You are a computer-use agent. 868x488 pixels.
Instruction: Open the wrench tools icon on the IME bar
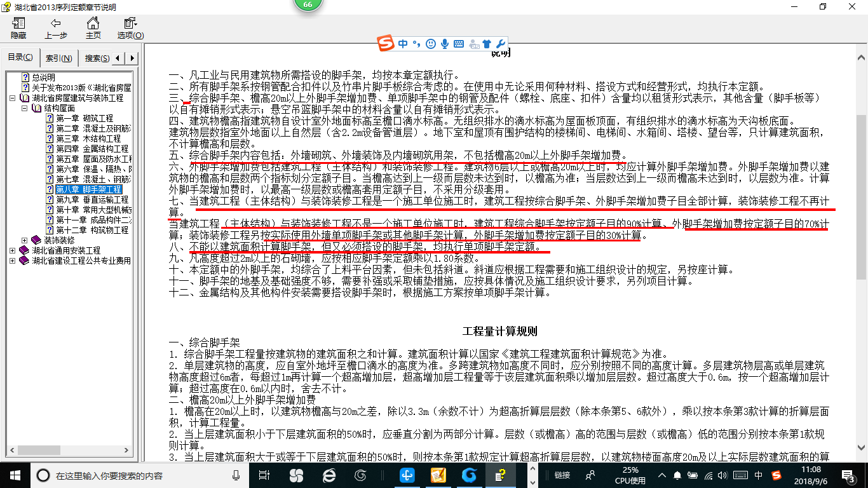tap(501, 44)
